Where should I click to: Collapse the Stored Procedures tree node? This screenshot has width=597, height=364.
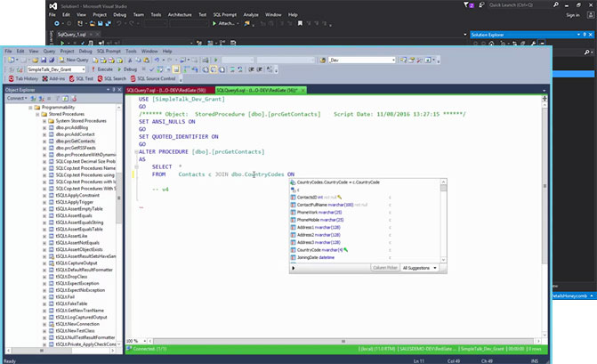(37, 114)
